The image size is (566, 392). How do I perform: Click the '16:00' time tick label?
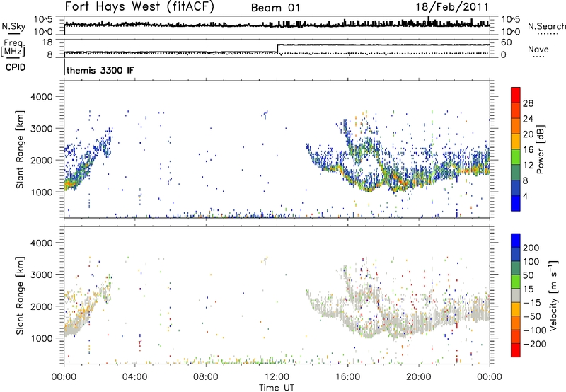pos(347,377)
